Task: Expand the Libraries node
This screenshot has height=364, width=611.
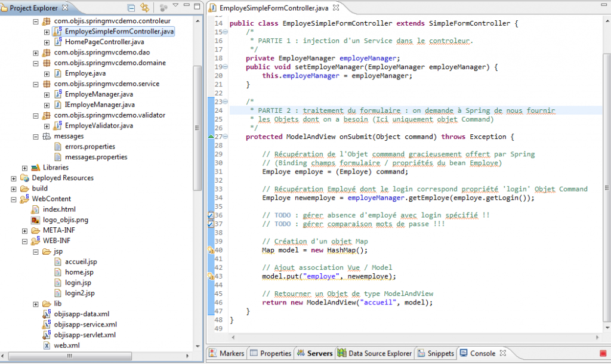Action: point(24,168)
